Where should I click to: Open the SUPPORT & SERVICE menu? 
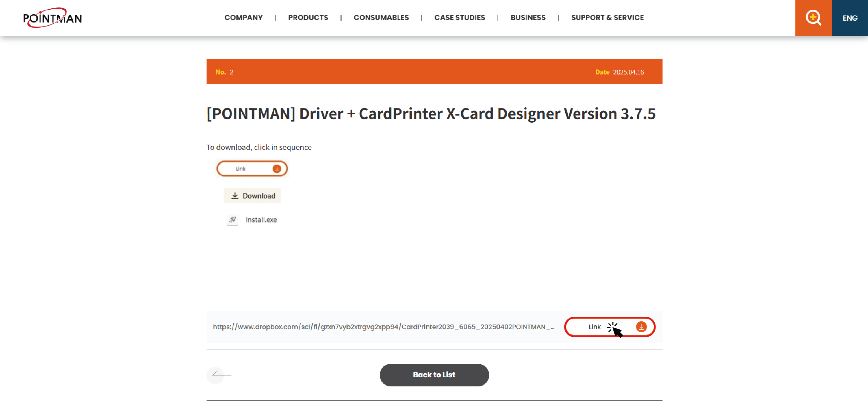tap(607, 17)
